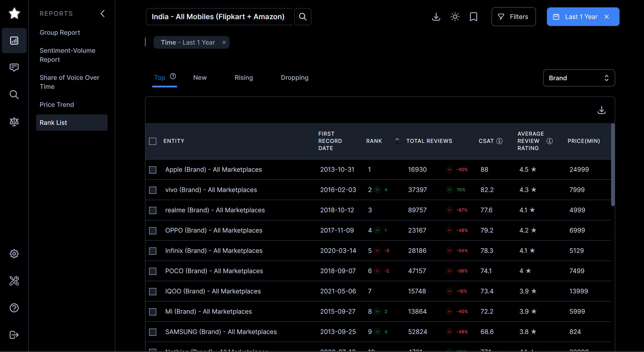Screen dimensions: 644x352
Task: Select Rank List in reports menu
Action: pos(72,123)
